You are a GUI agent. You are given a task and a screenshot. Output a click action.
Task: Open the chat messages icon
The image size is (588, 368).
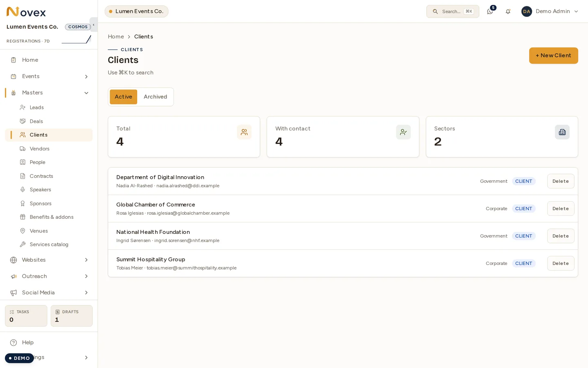tap(490, 11)
